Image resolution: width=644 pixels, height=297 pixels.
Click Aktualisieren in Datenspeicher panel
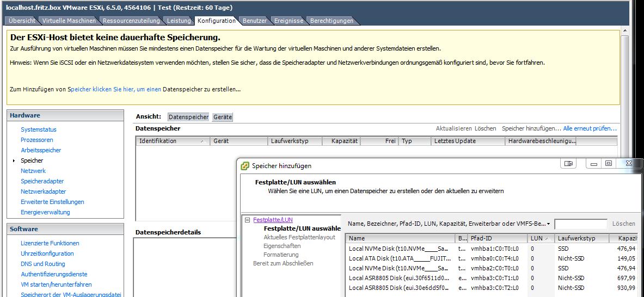pos(454,128)
